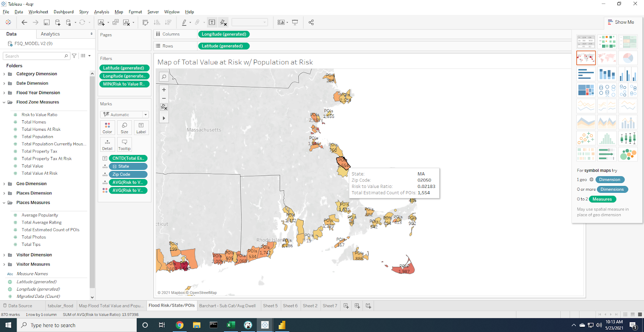Click Latitude (generated) pill on Rows shelf

(x=224, y=46)
